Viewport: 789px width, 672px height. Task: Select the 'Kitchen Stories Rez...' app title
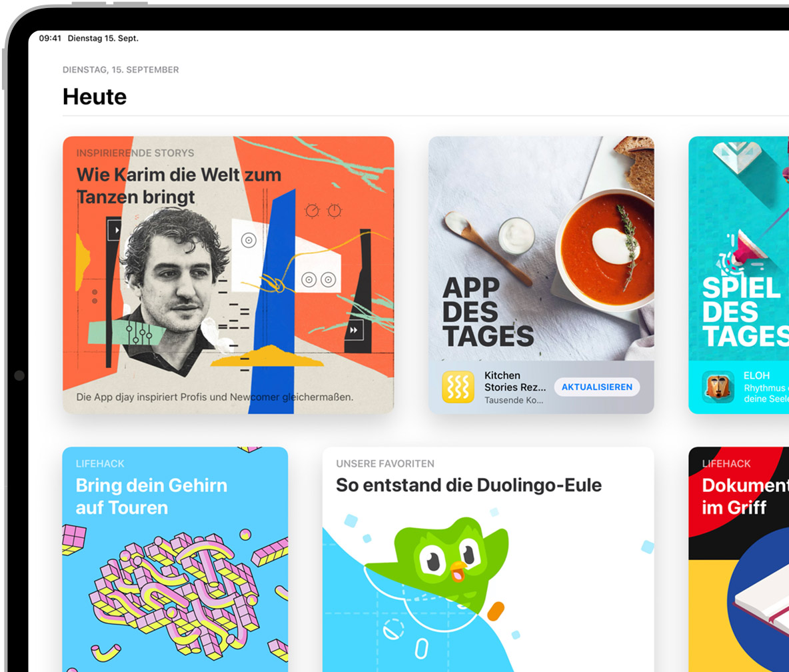514,381
